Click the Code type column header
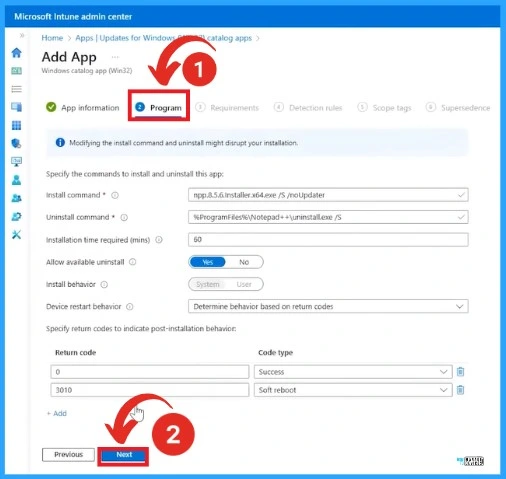 (275, 353)
